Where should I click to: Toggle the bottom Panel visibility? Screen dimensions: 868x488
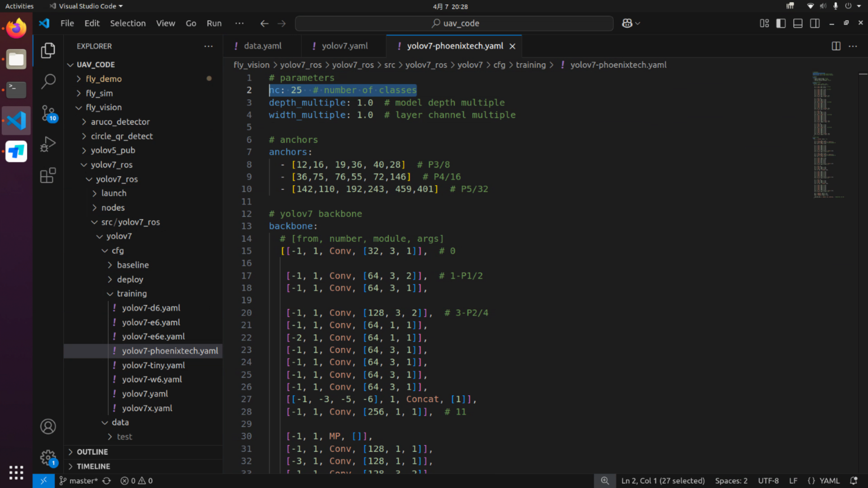click(x=798, y=23)
